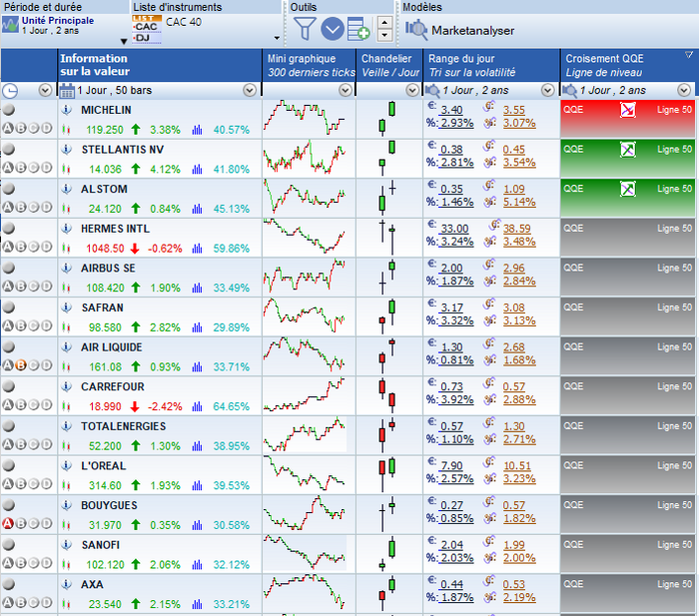Click the info icon for CARREFOUR
699x616 pixels.
pyautogui.click(x=67, y=386)
